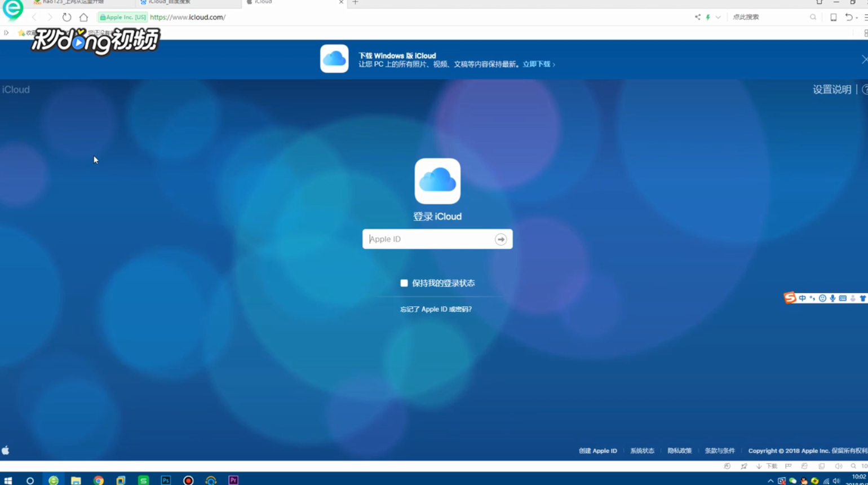The width and height of the screenshot is (868, 485).
Task: Open the browser address bar dropdown arrow
Action: (718, 17)
